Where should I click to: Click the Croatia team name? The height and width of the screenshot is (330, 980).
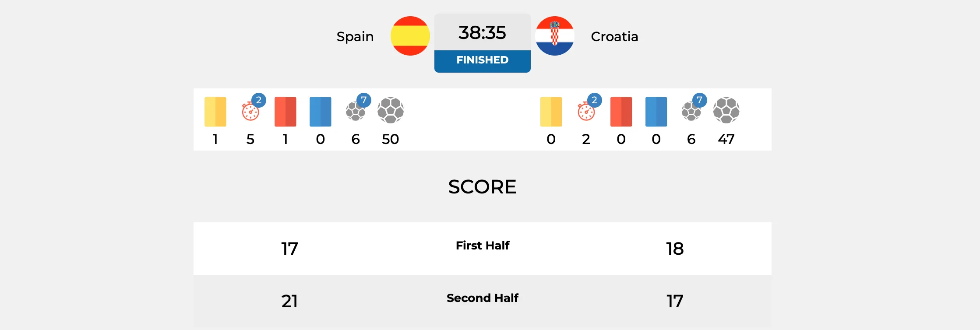tap(614, 36)
